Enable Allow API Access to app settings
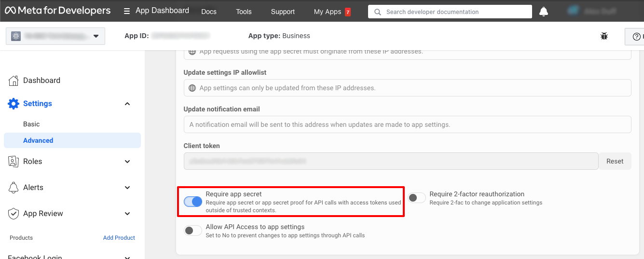The width and height of the screenshot is (644, 259). pos(193,231)
